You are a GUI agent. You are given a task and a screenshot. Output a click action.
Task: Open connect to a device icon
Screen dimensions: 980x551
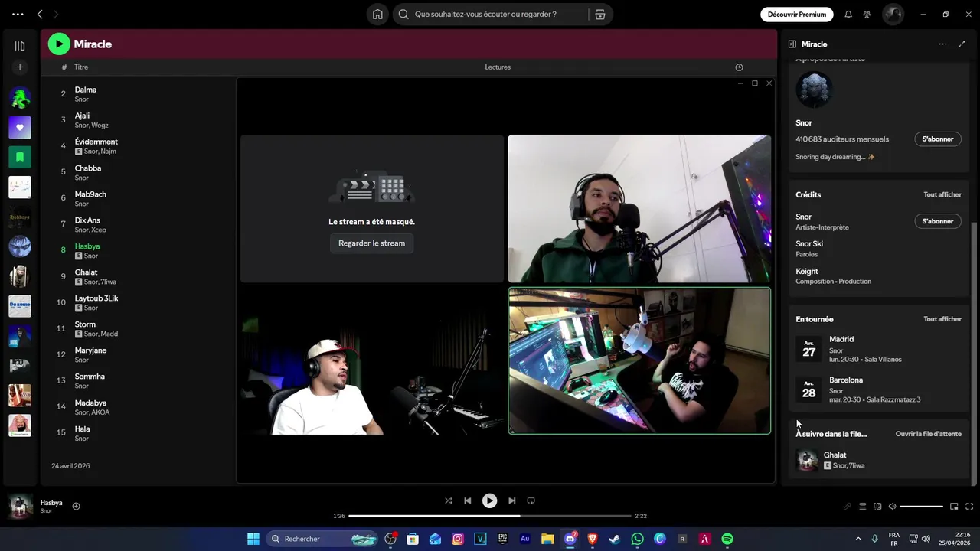point(877,507)
